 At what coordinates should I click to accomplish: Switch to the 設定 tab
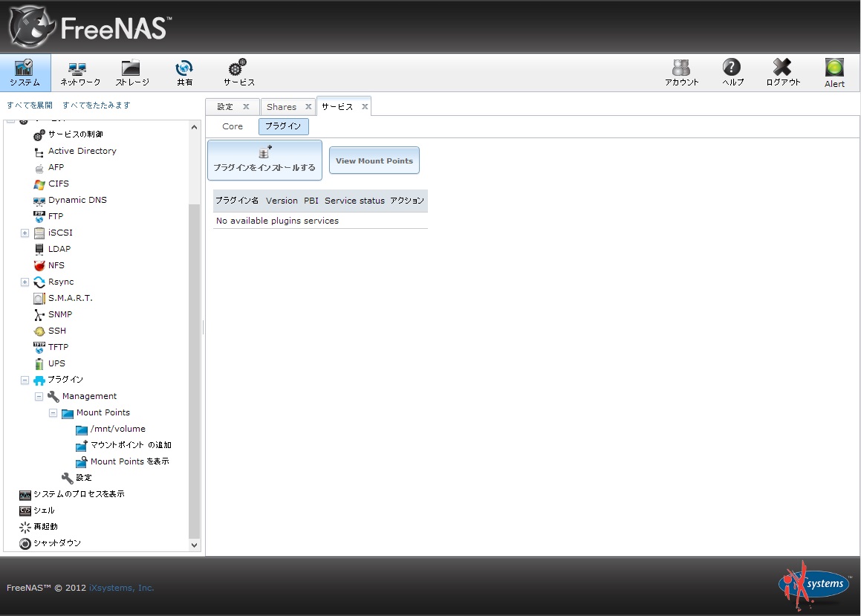[225, 107]
